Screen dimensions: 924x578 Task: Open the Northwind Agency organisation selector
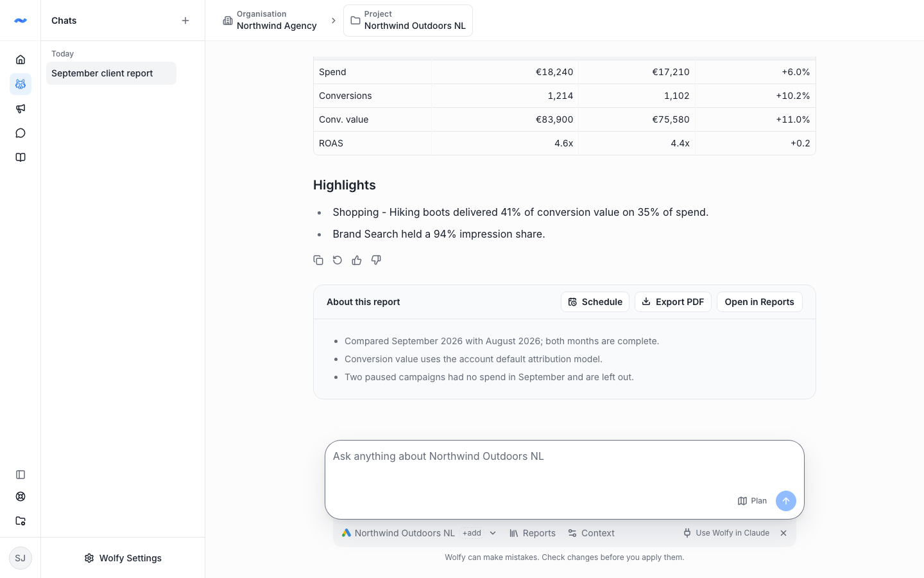click(269, 21)
